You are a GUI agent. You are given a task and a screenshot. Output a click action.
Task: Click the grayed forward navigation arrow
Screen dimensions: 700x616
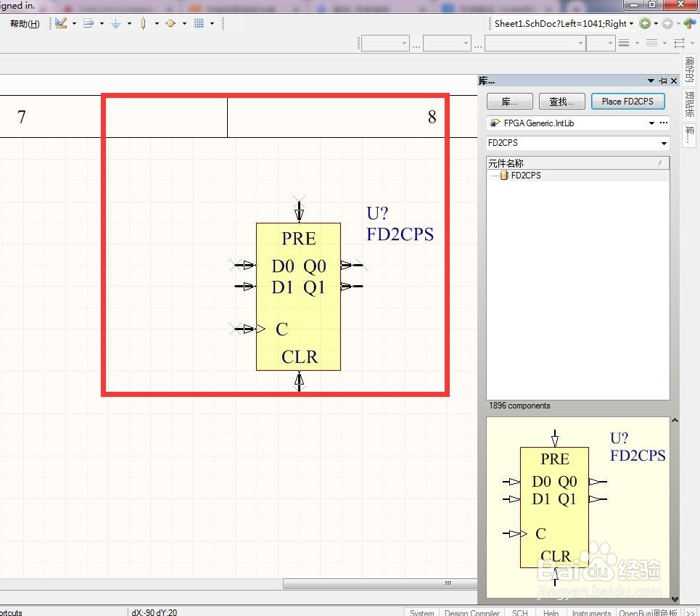667,23
